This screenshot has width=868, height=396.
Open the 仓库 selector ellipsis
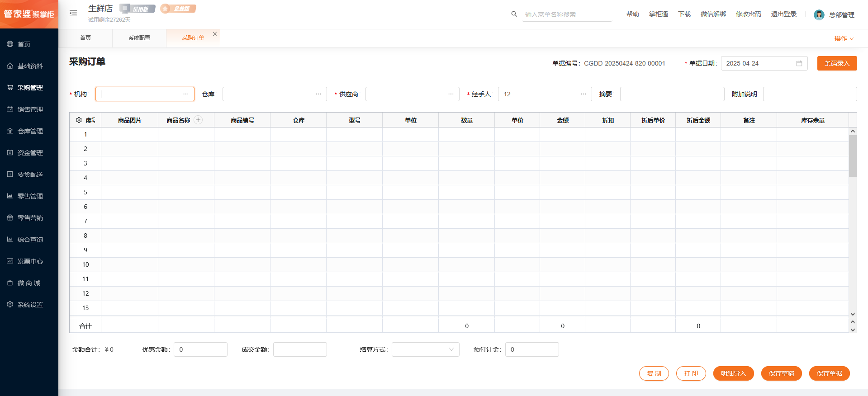tap(318, 94)
